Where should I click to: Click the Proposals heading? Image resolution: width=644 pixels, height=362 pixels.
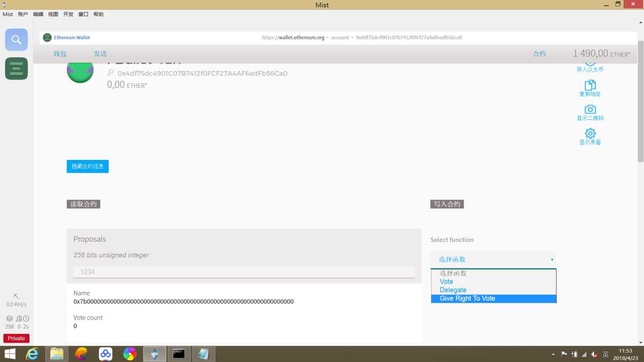(89, 239)
